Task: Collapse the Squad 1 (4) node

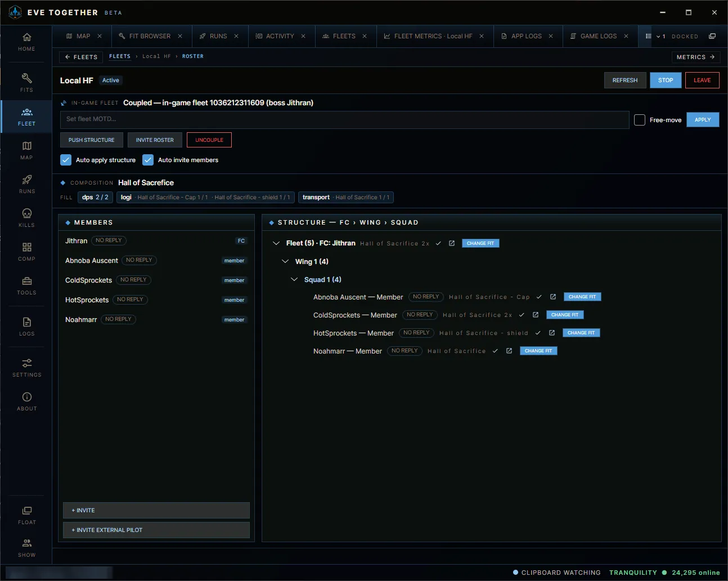Action: click(294, 279)
